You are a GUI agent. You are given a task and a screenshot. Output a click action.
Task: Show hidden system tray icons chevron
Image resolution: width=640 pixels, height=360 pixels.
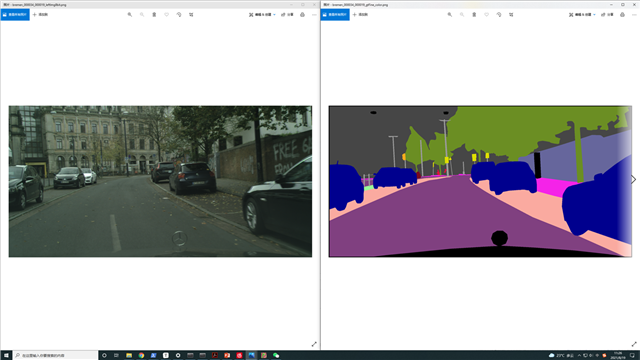[579, 356]
